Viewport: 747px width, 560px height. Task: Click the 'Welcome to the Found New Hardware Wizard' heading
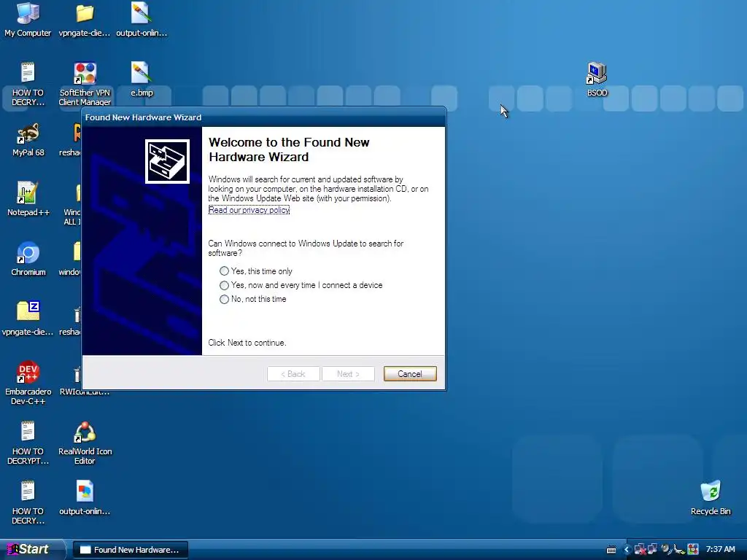[289, 149]
